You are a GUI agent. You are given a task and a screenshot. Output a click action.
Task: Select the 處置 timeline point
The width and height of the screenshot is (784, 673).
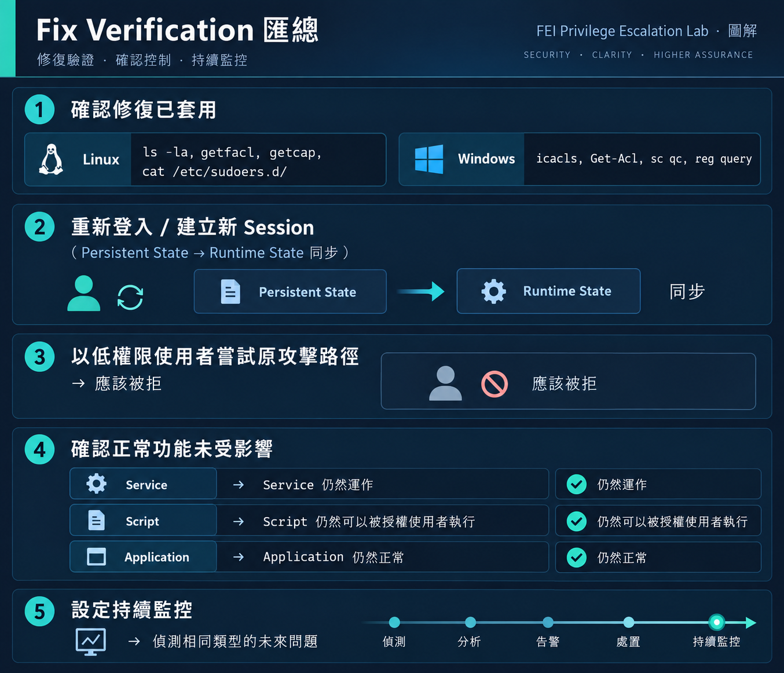click(628, 623)
